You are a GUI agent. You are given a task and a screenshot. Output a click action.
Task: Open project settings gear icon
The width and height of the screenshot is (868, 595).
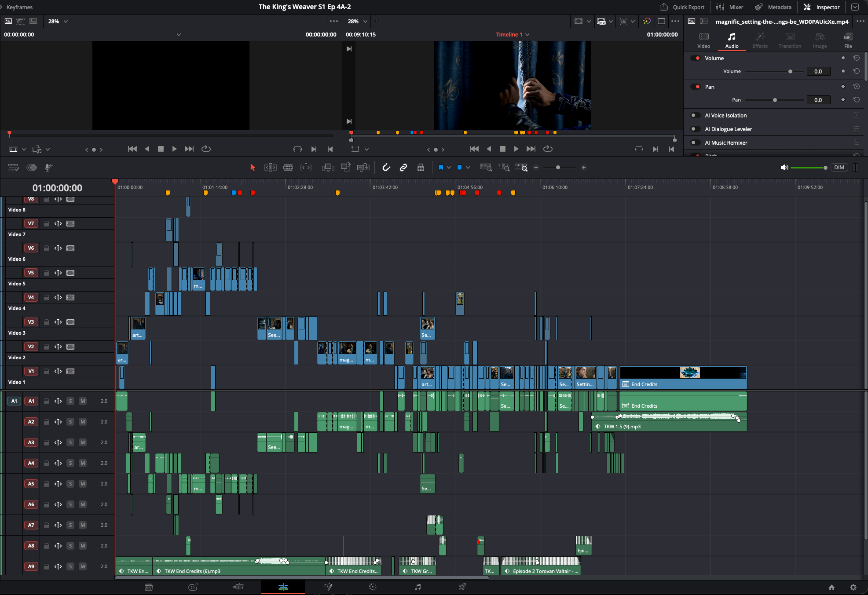pyautogui.click(x=853, y=588)
